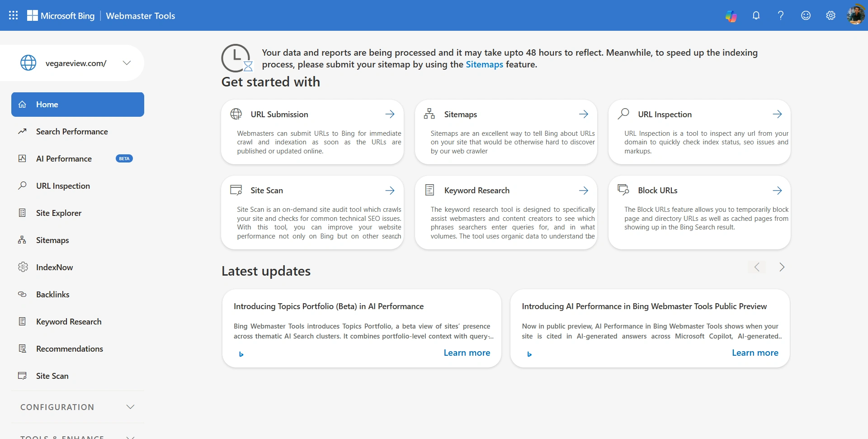Click the Block URLs card arrow

[777, 191]
